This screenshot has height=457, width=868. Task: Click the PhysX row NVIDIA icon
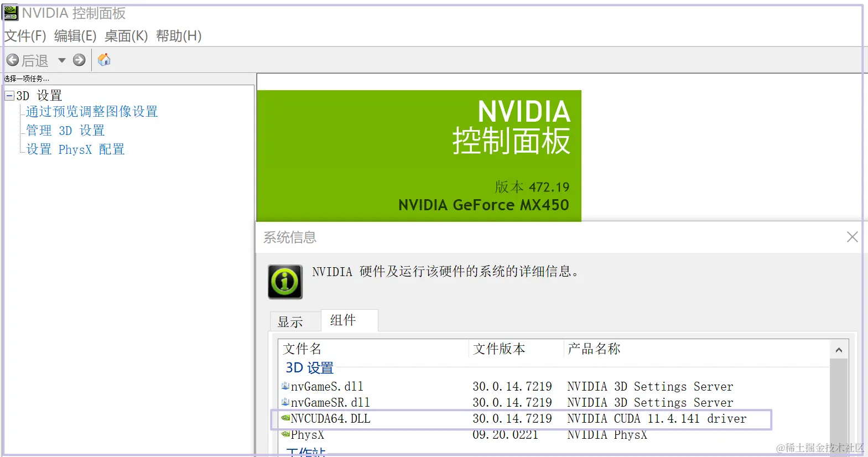[285, 434]
